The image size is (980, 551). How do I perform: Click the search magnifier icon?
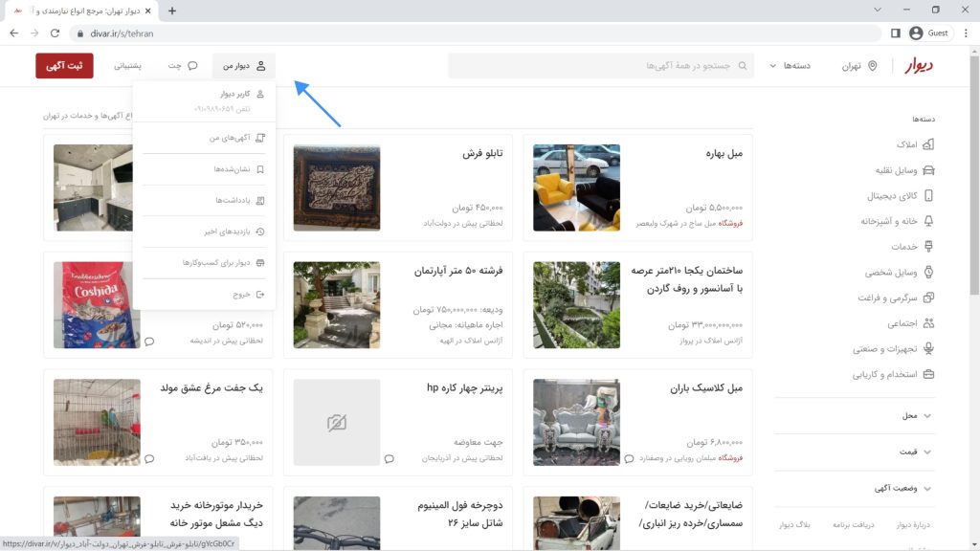click(x=743, y=66)
